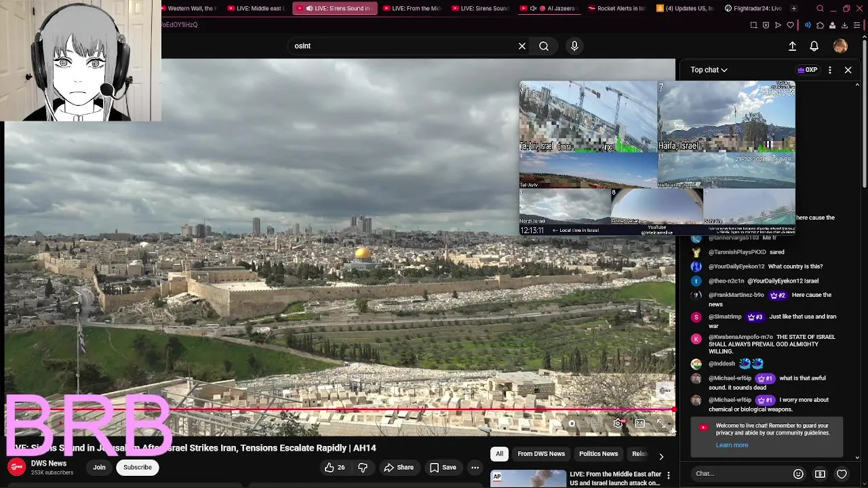Take a snapshot using browser toolbar icon
This screenshot has width=868, height=488.
pyautogui.click(x=753, y=25)
